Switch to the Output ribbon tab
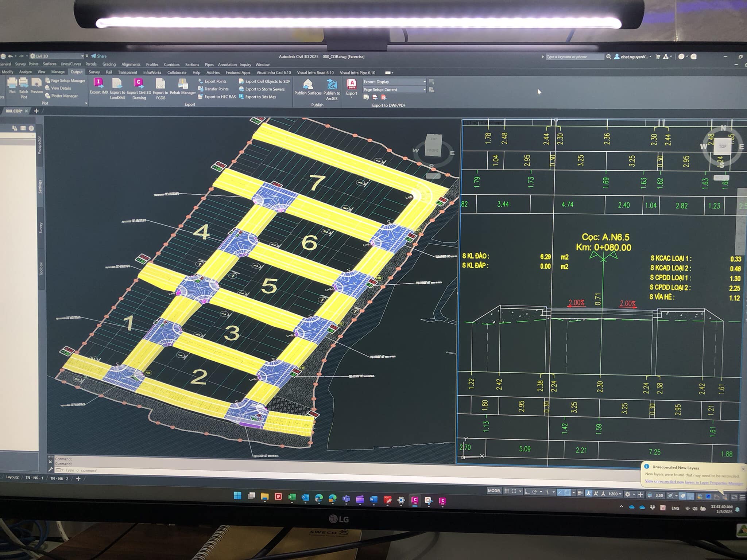 tap(77, 72)
